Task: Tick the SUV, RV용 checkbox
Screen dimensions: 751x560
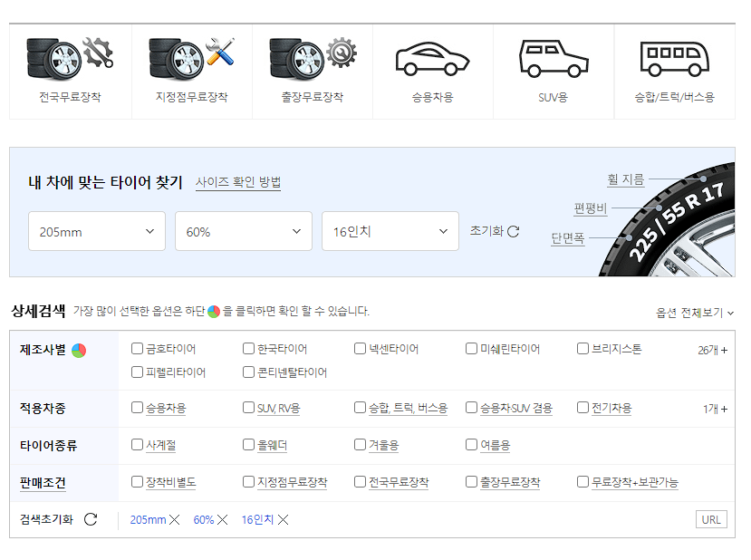Action: click(248, 408)
